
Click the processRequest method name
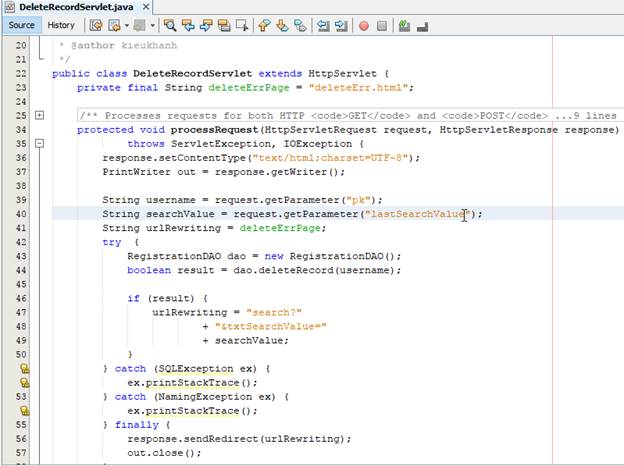[x=214, y=130]
